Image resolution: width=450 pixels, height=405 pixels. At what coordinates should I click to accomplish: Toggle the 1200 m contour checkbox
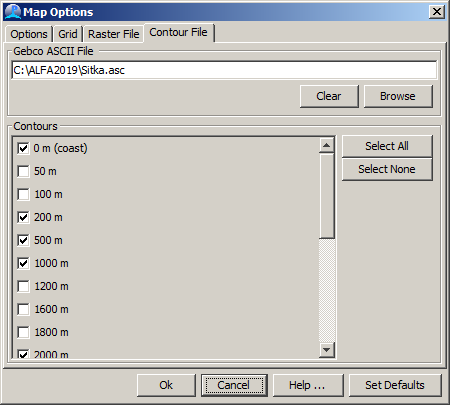pyautogui.click(x=23, y=286)
